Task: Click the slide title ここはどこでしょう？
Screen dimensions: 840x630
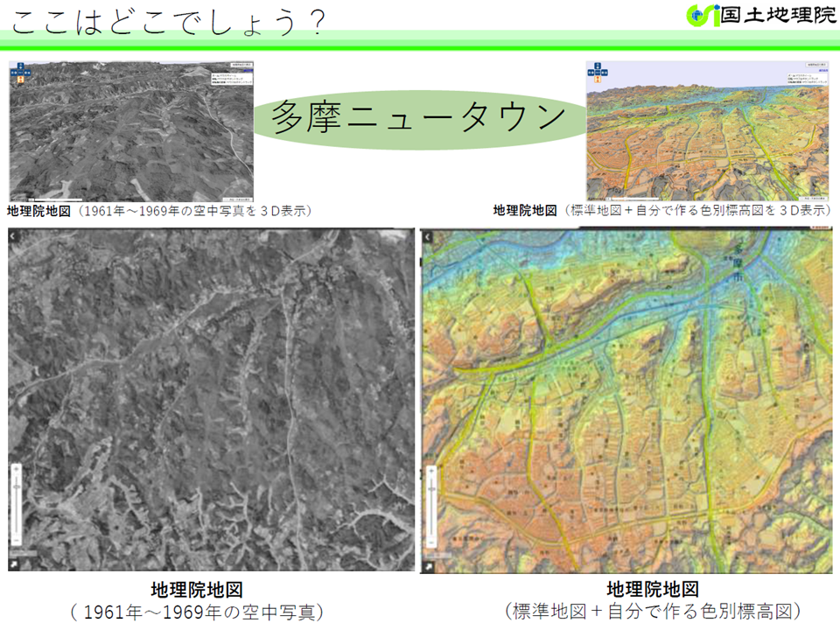Action: 169,23
